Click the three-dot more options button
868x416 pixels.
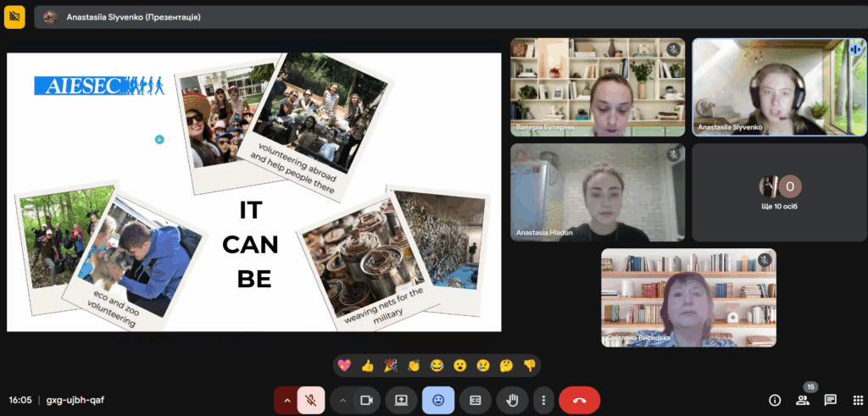[x=543, y=400]
